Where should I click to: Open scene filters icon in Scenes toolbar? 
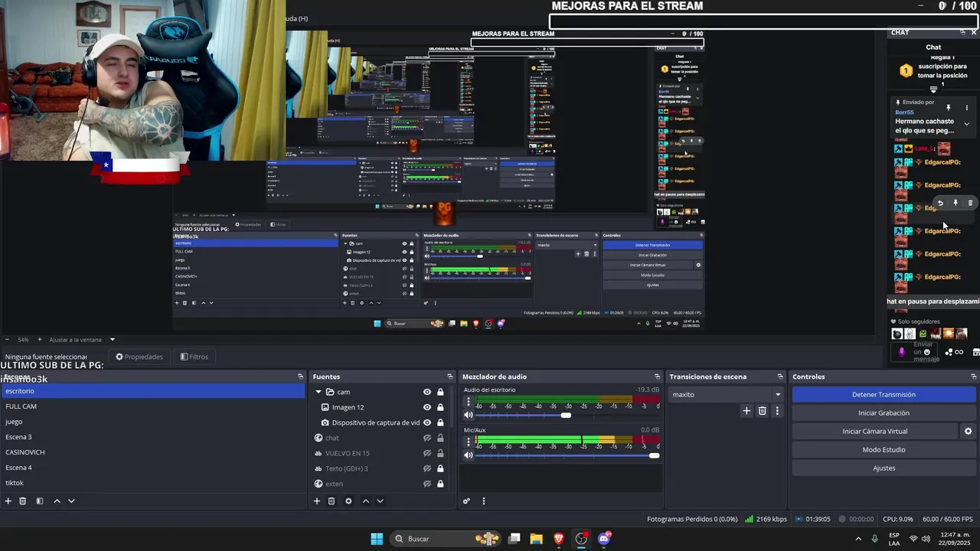(40, 501)
